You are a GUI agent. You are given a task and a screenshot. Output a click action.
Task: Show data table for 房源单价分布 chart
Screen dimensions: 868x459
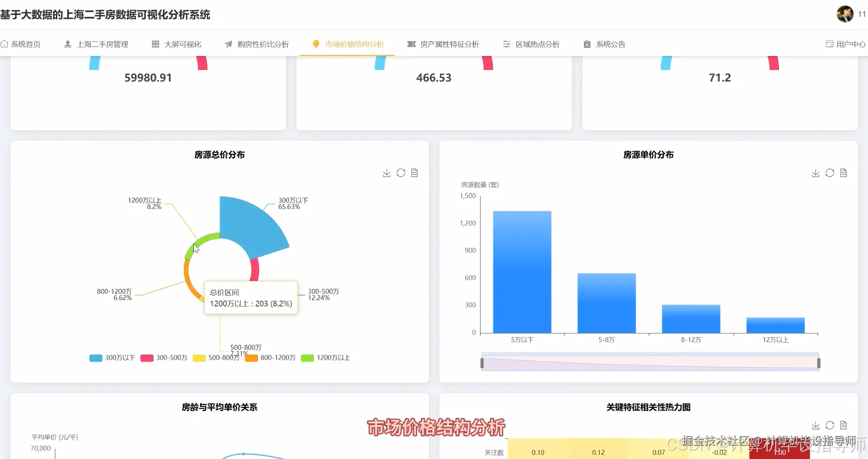pyautogui.click(x=844, y=172)
